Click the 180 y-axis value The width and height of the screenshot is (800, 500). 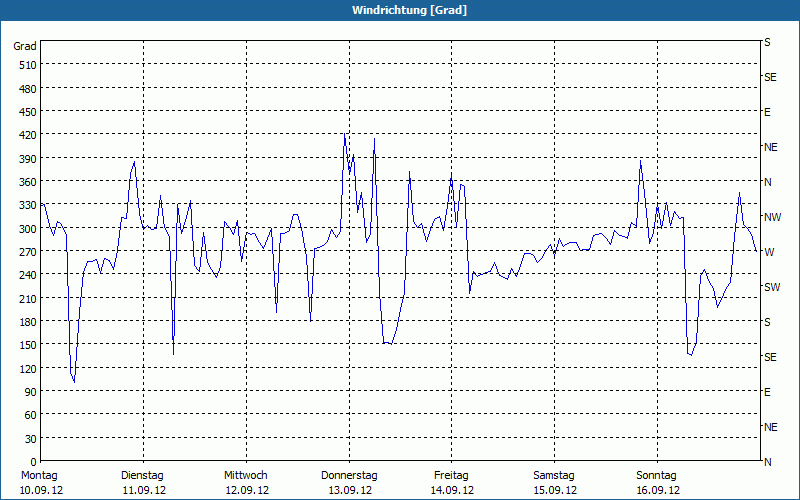[28, 322]
